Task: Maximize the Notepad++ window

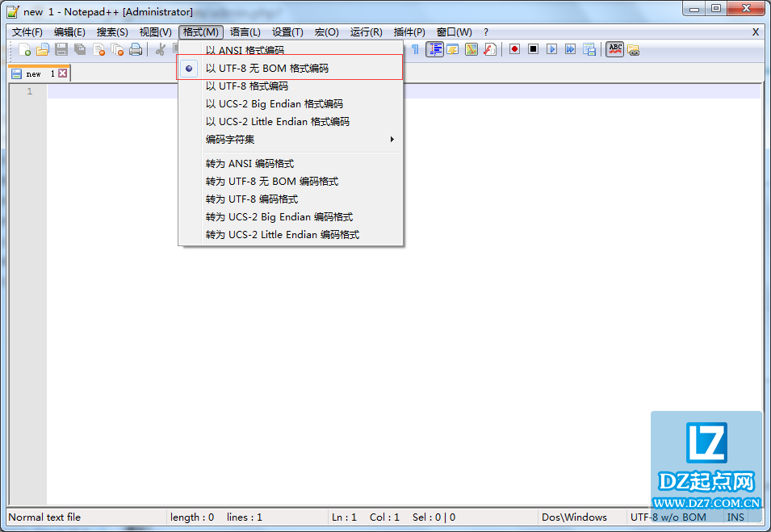Action: pyautogui.click(x=716, y=8)
